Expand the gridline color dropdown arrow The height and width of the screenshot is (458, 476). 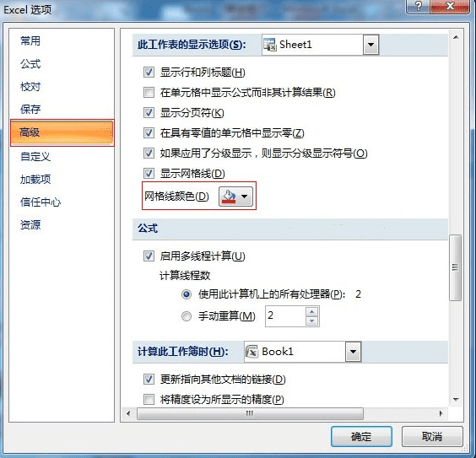point(245,197)
